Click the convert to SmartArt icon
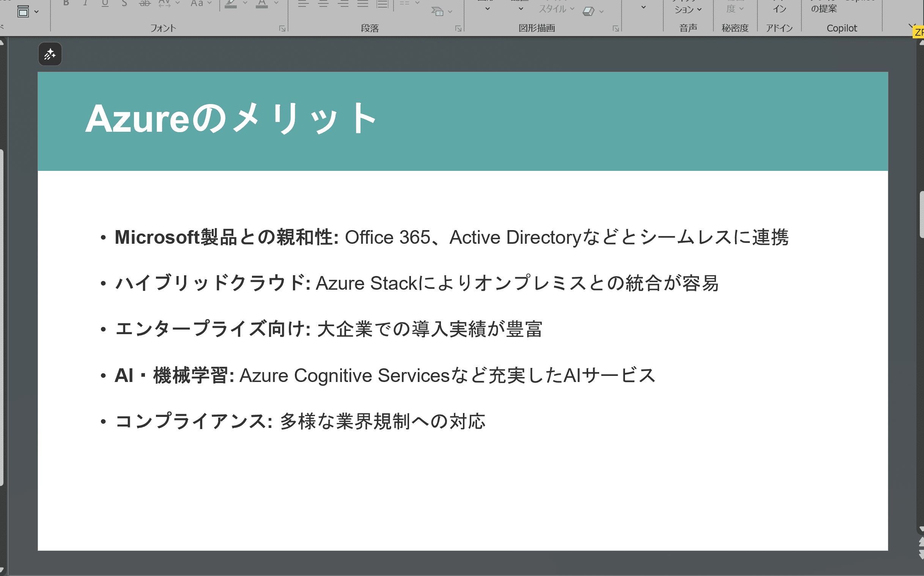The height and width of the screenshot is (576, 924). (437, 11)
